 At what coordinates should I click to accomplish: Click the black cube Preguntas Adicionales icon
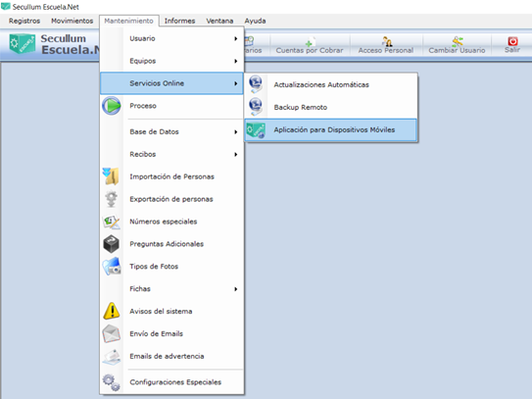click(112, 244)
